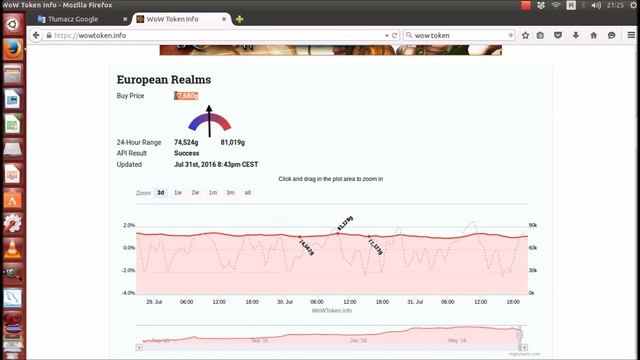Bookmark this page with the star icon
Screen dimensions: 640x360
point(525,36)
